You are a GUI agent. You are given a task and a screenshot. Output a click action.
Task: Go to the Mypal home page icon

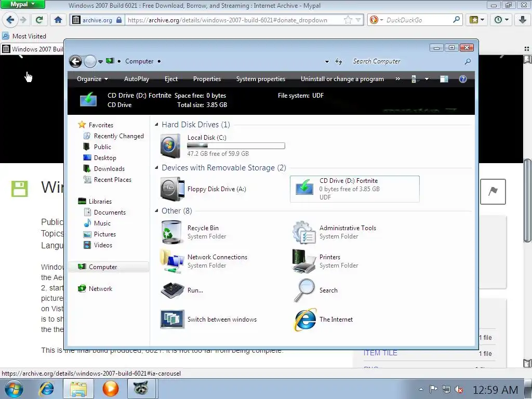[x=58, y=20]
